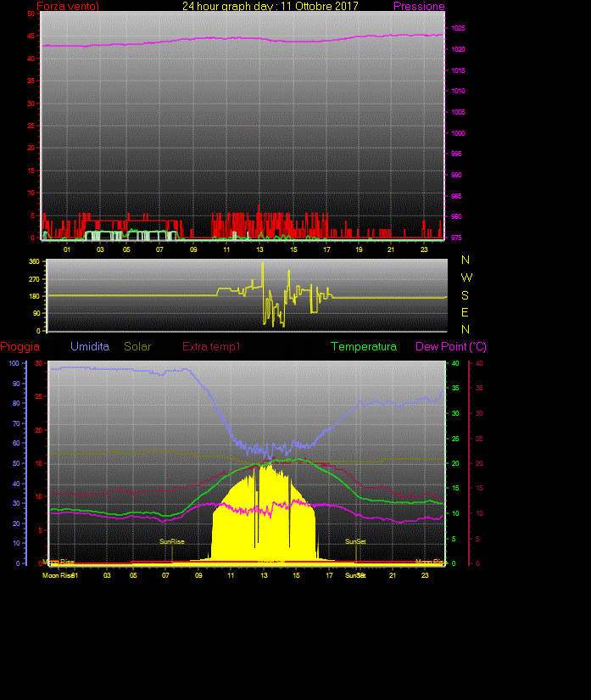Click the 1025 pressure axis value

point(458,28)
